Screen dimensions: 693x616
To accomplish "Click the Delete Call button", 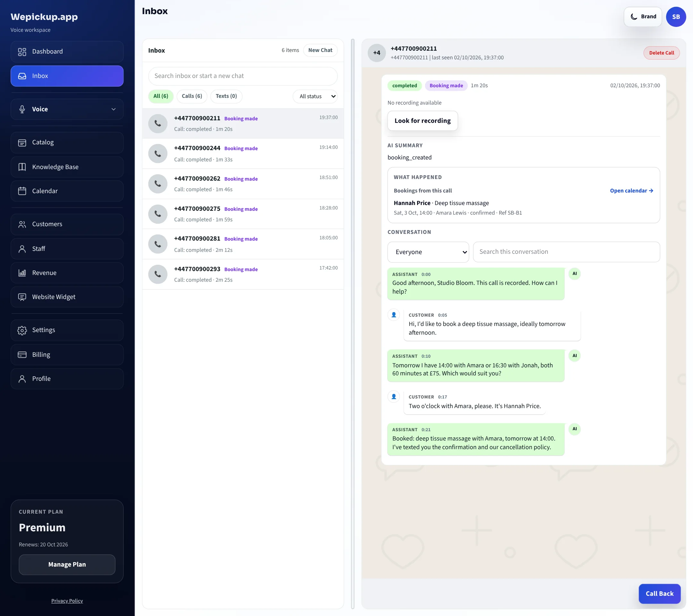I will click(x=662, y=53).
